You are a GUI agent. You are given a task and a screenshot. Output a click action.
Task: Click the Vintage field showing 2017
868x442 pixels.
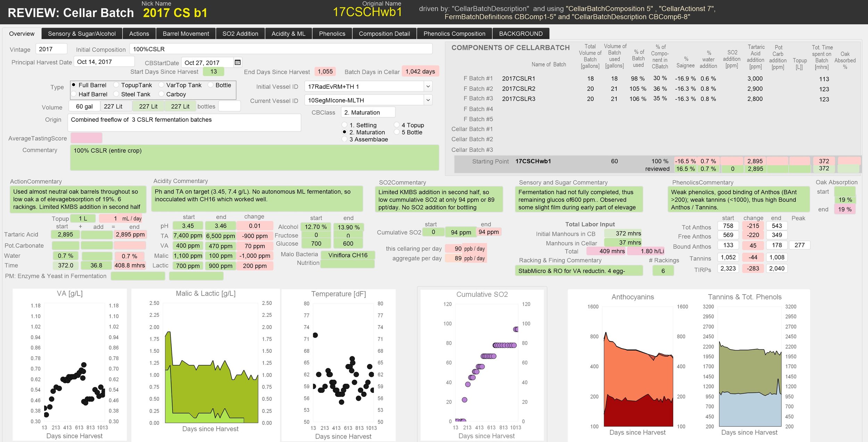tap(51, 49)
